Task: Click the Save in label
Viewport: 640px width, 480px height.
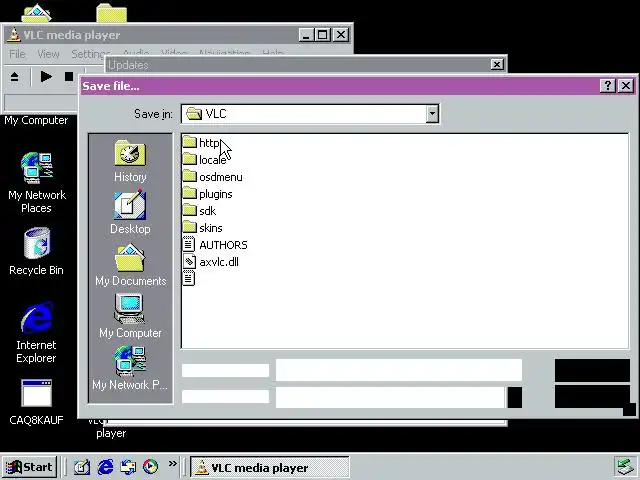Action: (153, 114)
